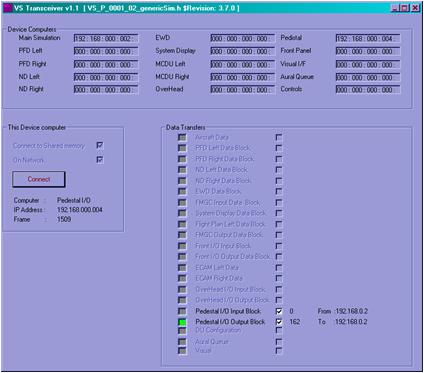Click status indicator beside ND Left Data Block
The image size is (424, 373).
(x=182, y=170)
